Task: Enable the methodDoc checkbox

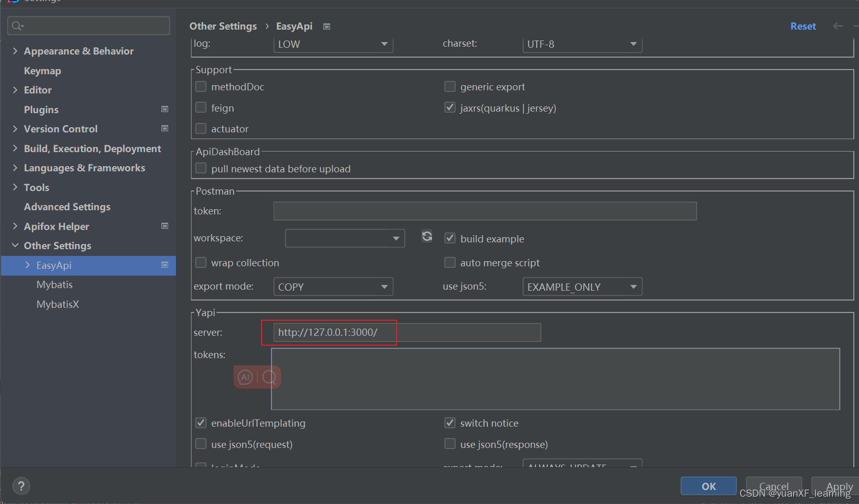Action: (x=201, y=87)
